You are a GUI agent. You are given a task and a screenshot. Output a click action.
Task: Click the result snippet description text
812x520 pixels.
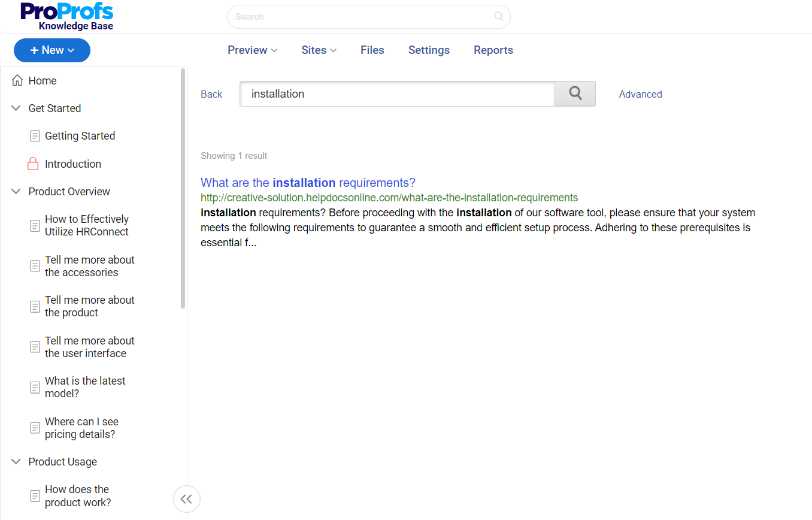478,228
